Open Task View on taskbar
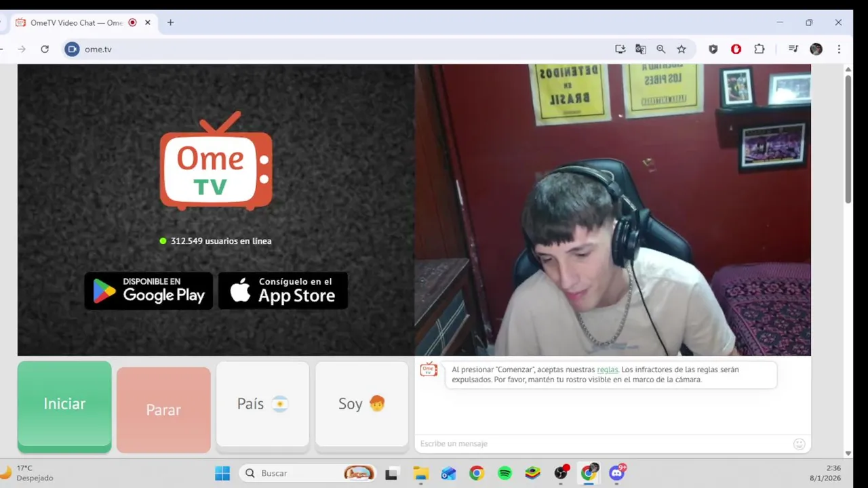868x488 pixels. point(391,473)
